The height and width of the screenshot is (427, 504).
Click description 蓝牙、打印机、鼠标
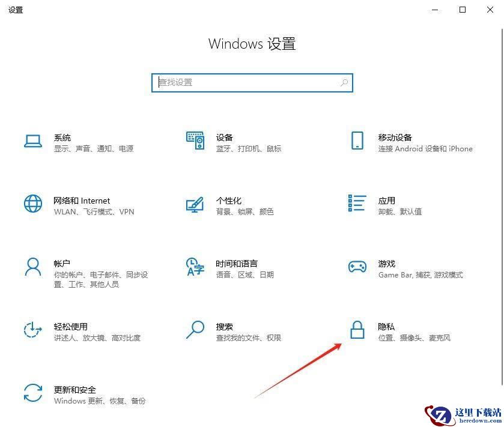pyautogui.click(x=249, y=149)
